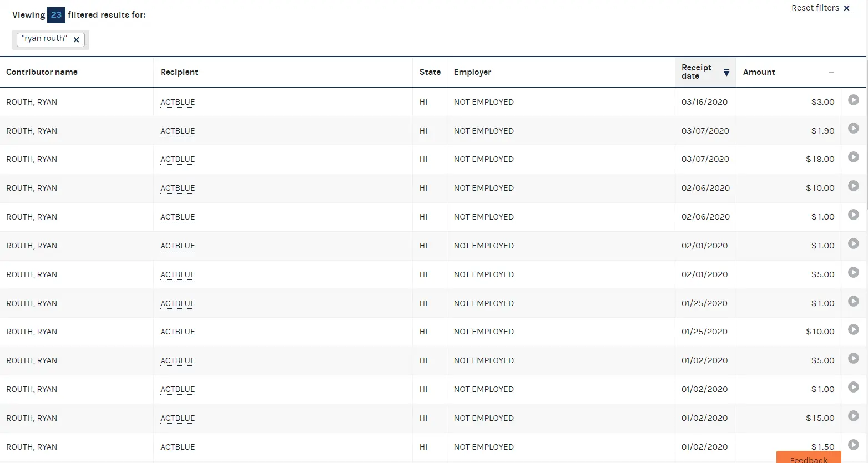
Task: Remove the "ryan routh" filter tag
Action: [x=77, y=40]
